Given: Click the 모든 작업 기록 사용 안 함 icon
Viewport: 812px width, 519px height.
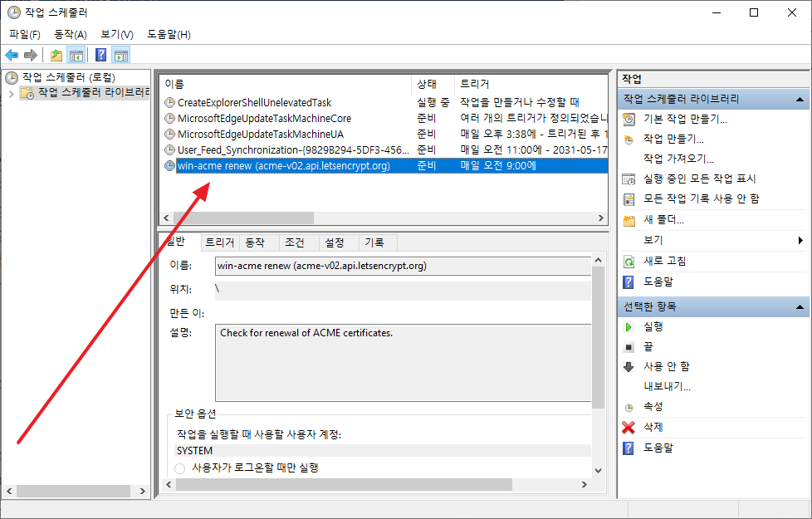Looking at the screenshot, I should [x=629, y=199].
